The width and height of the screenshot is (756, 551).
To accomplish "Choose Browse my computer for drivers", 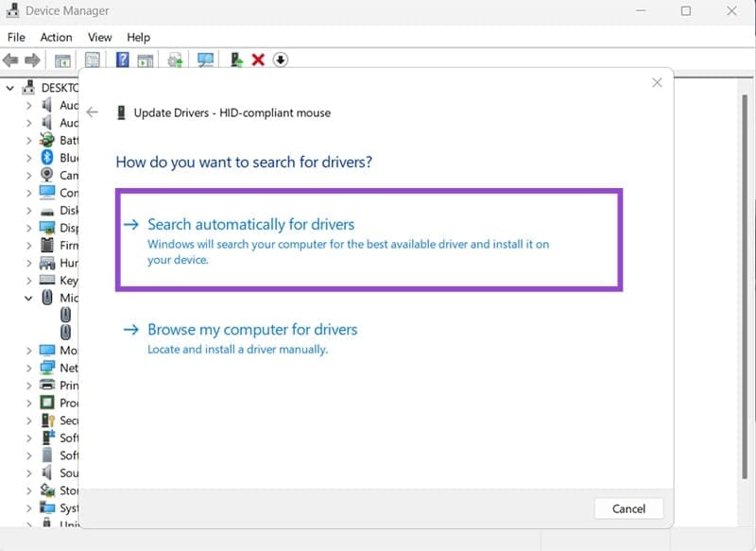I will pos(252,329).
